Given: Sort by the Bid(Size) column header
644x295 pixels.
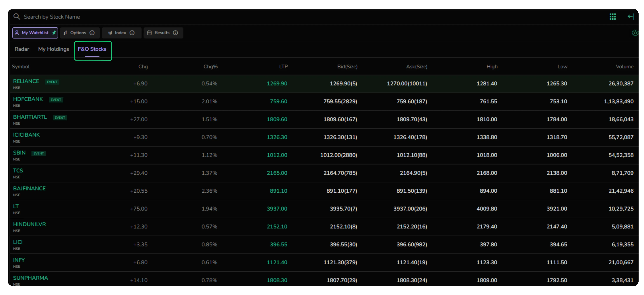Looking at the screenshot, I should pyautogui.click(x=347, y=66).
